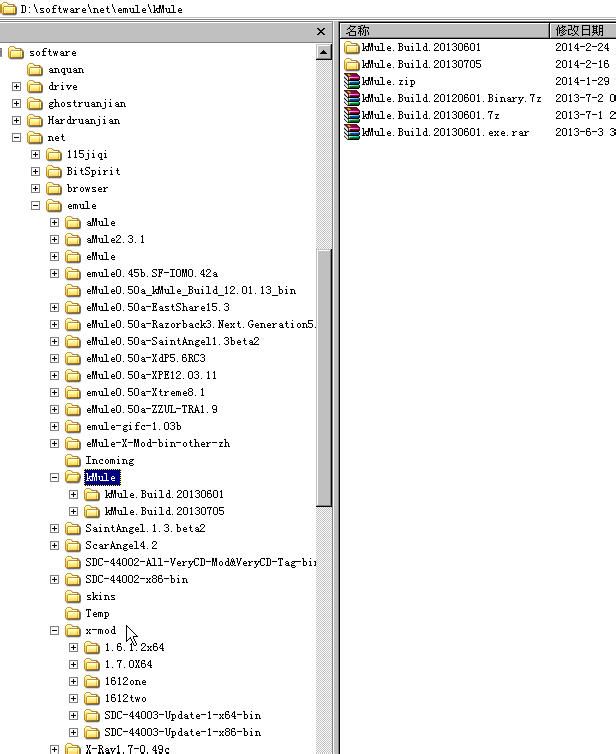
Task: Click the software folder icon in tree
Action: coord(16,52)
